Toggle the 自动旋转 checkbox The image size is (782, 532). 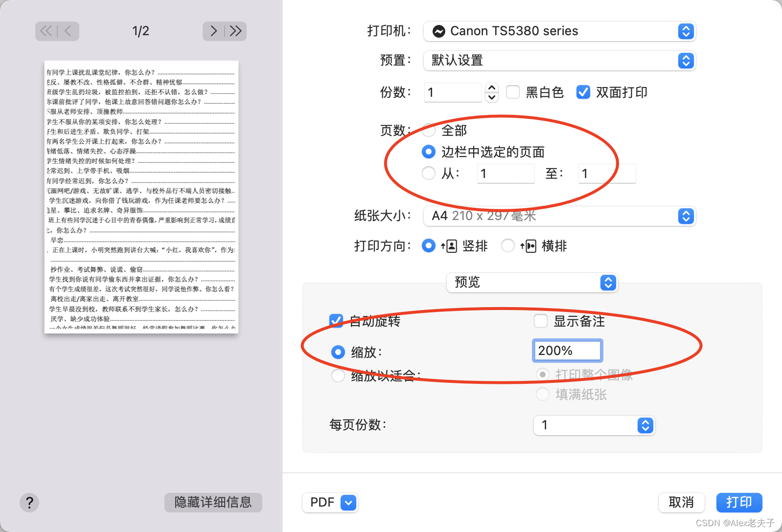click(336, 321)
